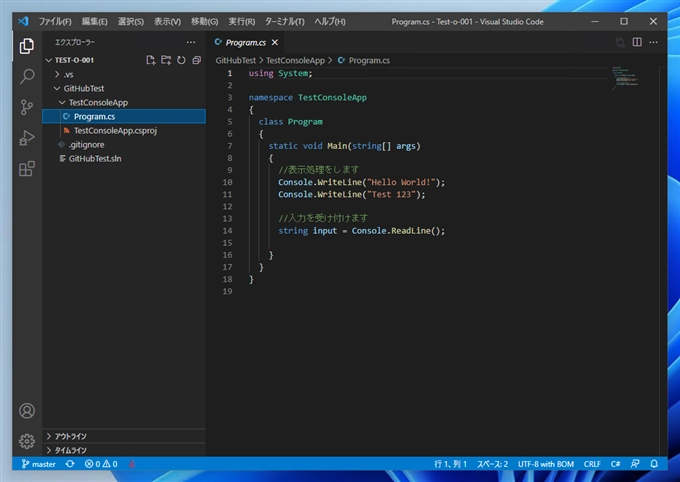The image size is (680, 482).
Task: Collapse the TestConsoleApp folder
Action: click(x=62, y=102)
